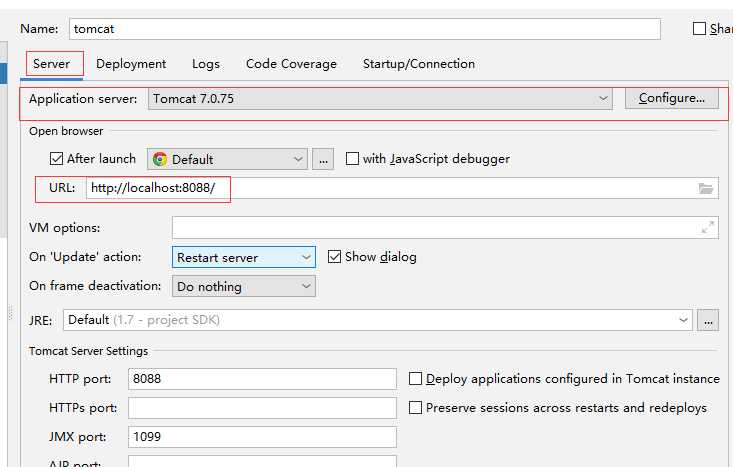733x467 pixels.
Task: Switch to the Deployment tab
Action: (x=131, y=64)
